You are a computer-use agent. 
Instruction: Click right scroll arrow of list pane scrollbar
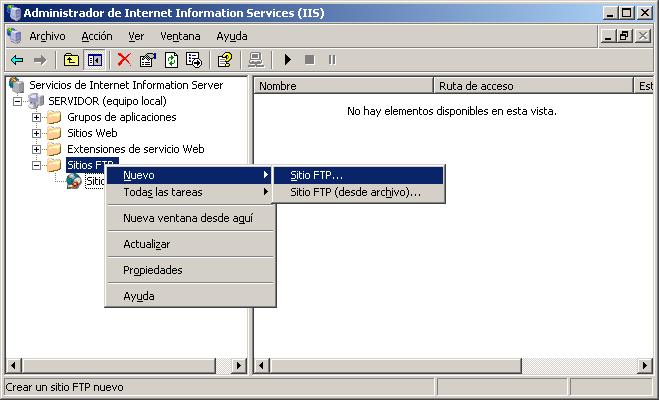click(645, 366)
